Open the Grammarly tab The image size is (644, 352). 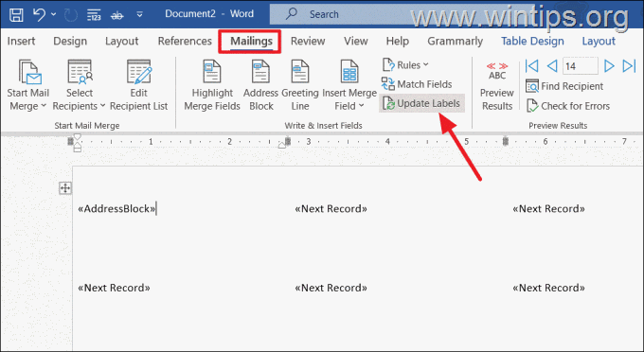click(x=456, y=41)
